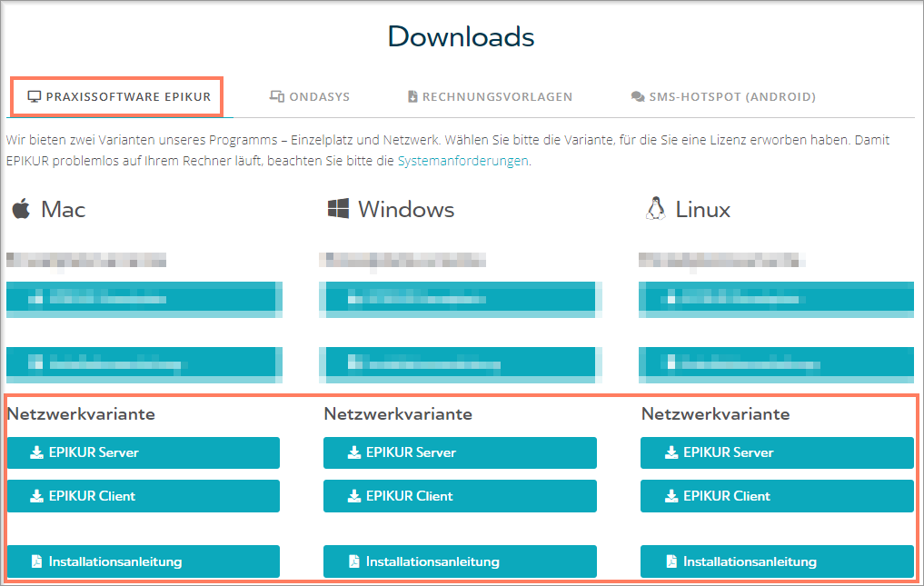This screenshot has width=924, height=586.
Task: Click the Downloads page title
Action: pyautogui.click(x=461, y=36)
